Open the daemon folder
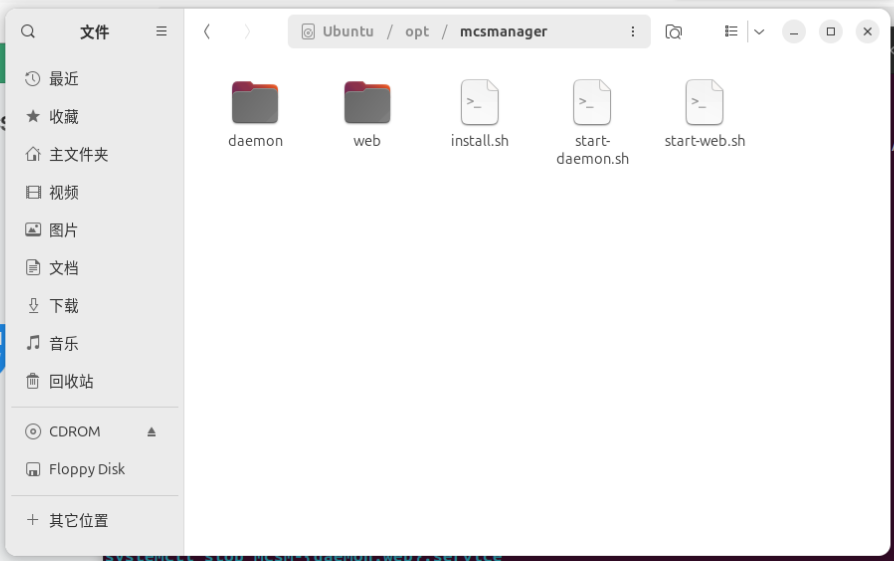Viewport: 894px width, 561px height. coord(255,114)
